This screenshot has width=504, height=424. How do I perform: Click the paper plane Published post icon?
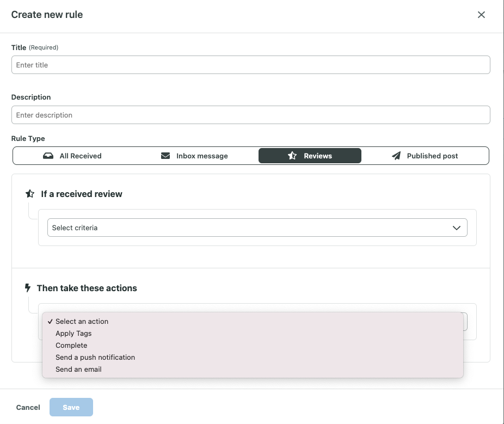(396, 156)
